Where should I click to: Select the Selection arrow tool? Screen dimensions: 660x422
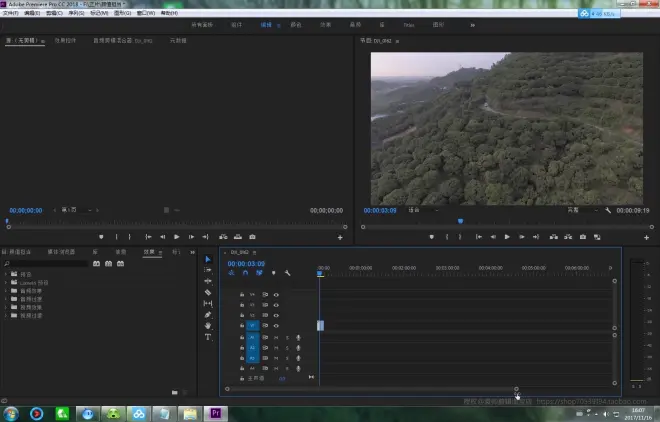[x=208, y=259]
